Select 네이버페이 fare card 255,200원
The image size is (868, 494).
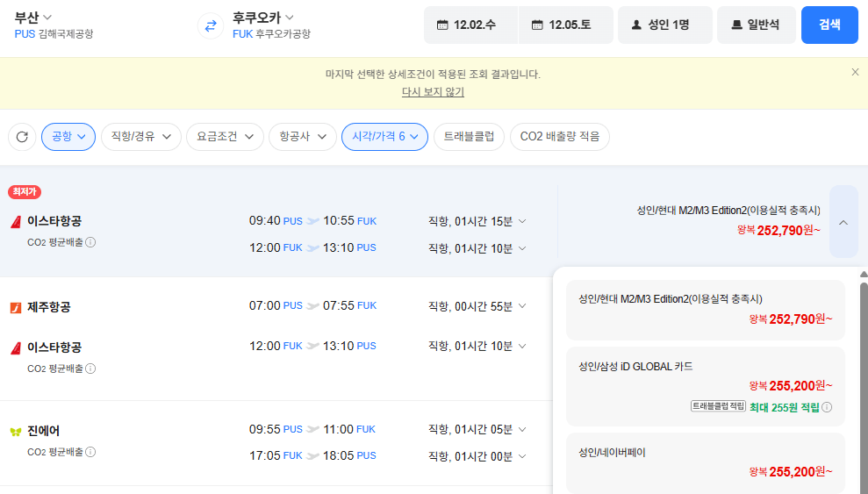point(706,463)
